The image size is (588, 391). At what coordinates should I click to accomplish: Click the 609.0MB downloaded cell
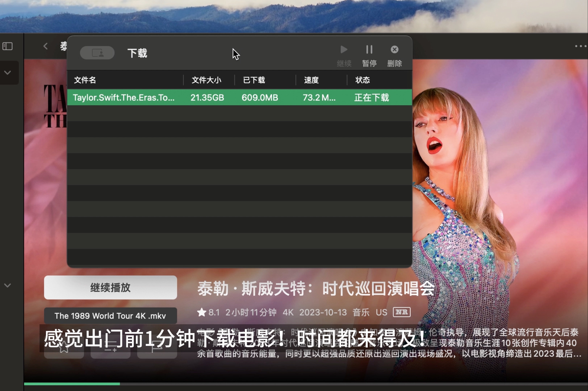coord(260,98)
